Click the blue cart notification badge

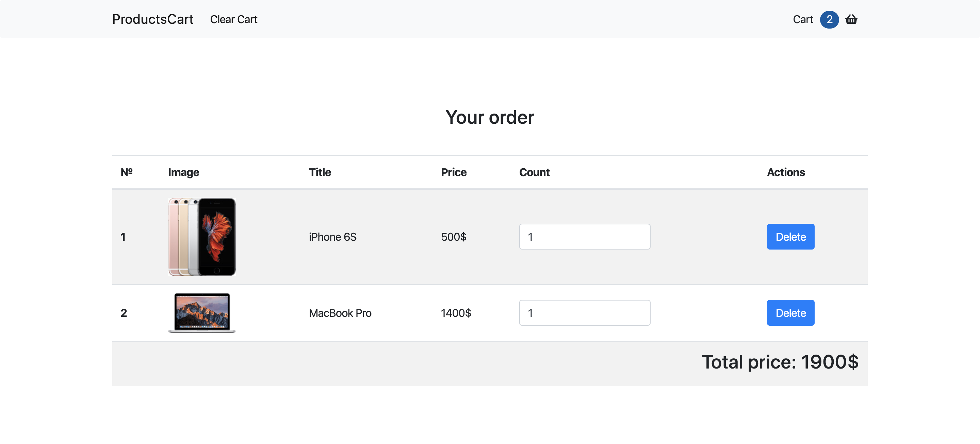point(829,19)
